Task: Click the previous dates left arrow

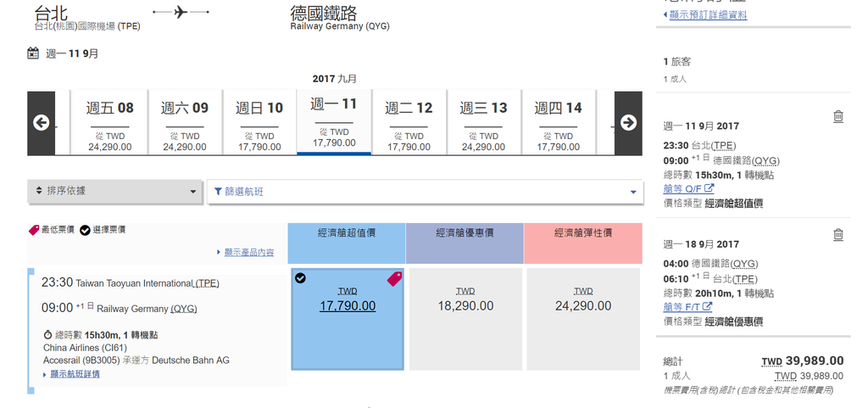Action: [42, 123]
